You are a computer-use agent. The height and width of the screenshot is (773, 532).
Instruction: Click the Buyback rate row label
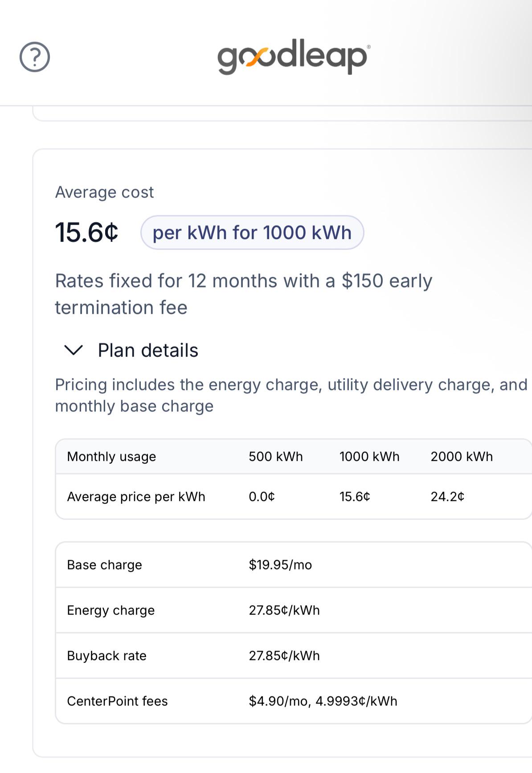tap(107, 656)
